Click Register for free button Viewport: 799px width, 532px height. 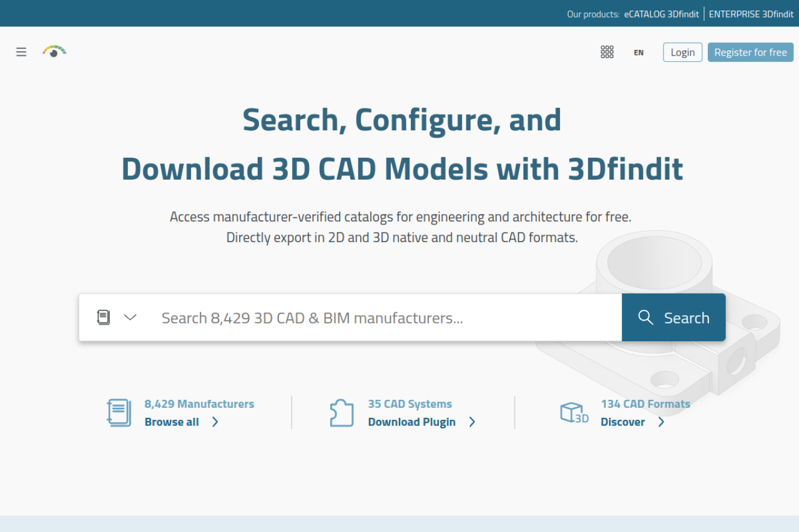tap(750, 52)
